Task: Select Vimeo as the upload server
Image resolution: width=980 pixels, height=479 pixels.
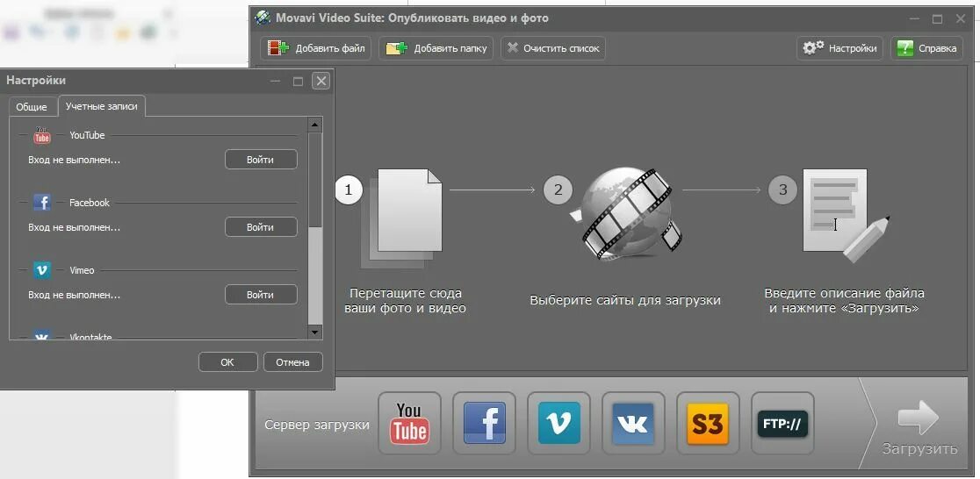Action: 558,424
